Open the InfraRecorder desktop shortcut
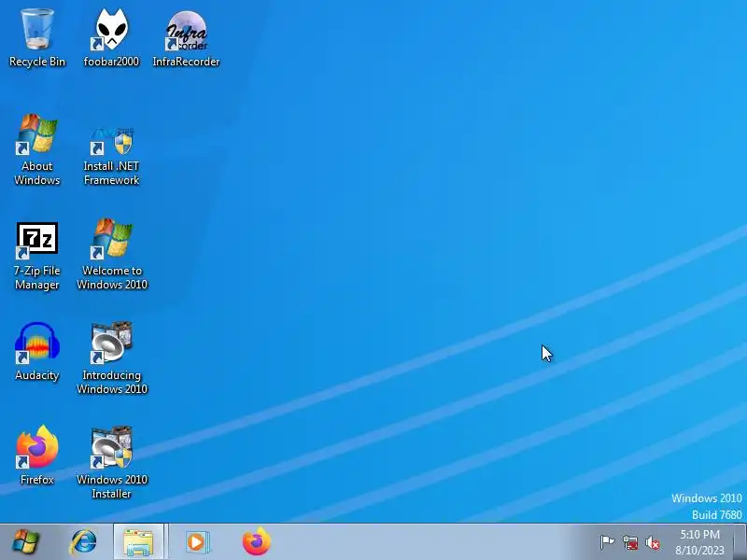Viewport: 747px width, 560px height. coord(186,38)
